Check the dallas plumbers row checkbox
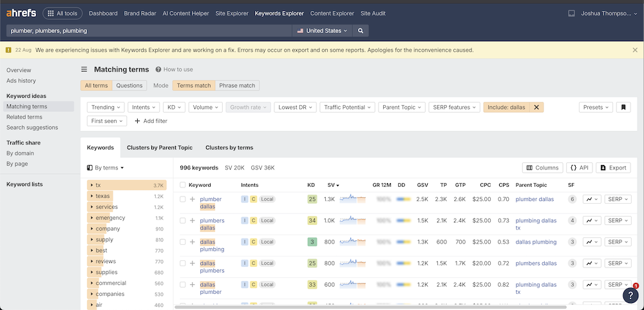The width and height of the screenshot is (644, 310). [183, 263]
